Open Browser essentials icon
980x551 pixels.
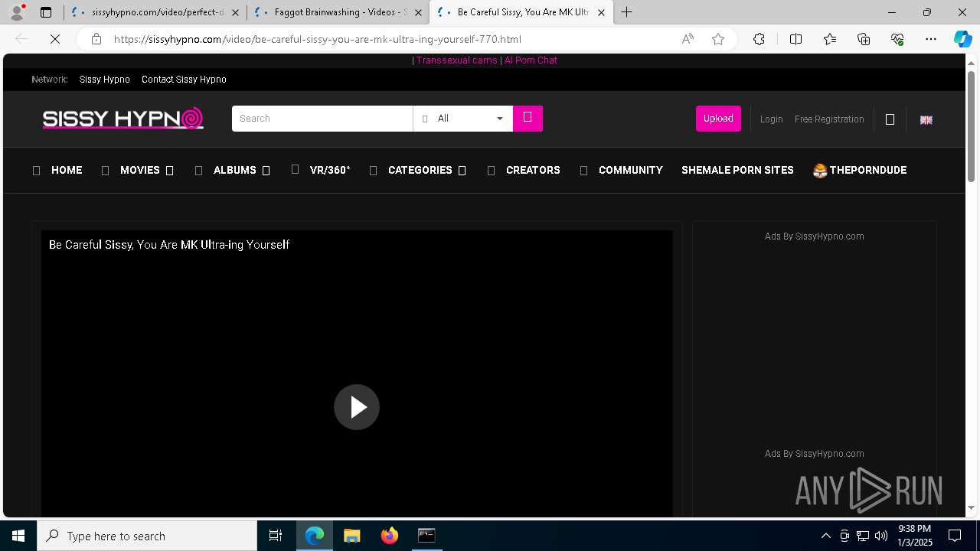click(897, 39)
